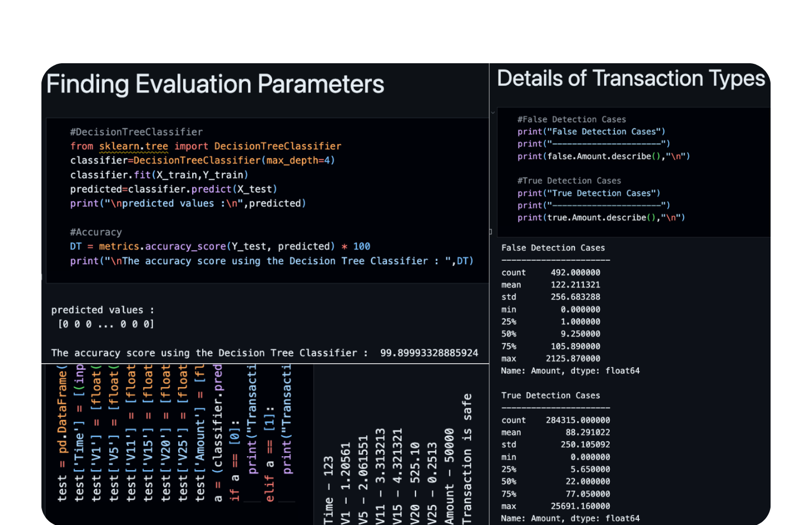This screenshot has width=812, height=525.
Task: Click the #DecisionTreeClassifier comment line
Action: click(x=136, y=132)
